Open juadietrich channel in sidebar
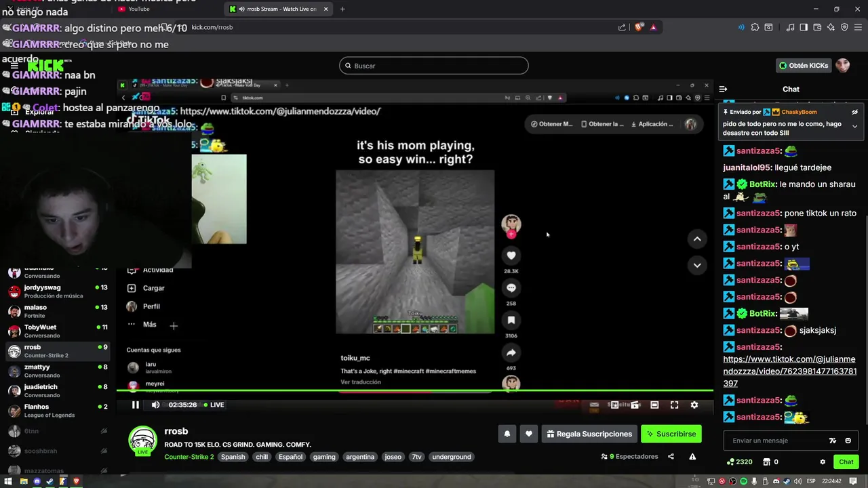The width and height of the screenshot is (868, 488). click(57, 390)
